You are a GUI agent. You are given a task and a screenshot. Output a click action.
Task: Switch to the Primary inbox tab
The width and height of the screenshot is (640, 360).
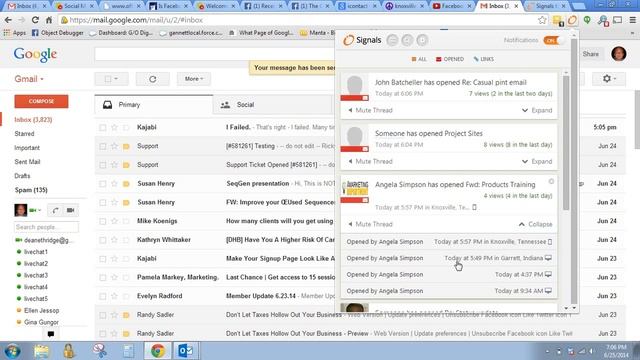153,104
